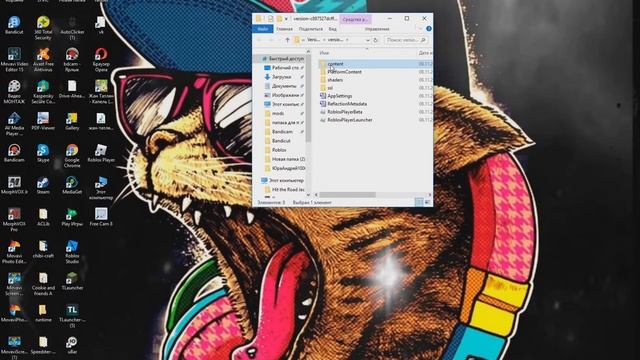Open the Quick Access Toolbar customize dropdown
This screenshot has height=360, width=640.
tap(286, 19)
